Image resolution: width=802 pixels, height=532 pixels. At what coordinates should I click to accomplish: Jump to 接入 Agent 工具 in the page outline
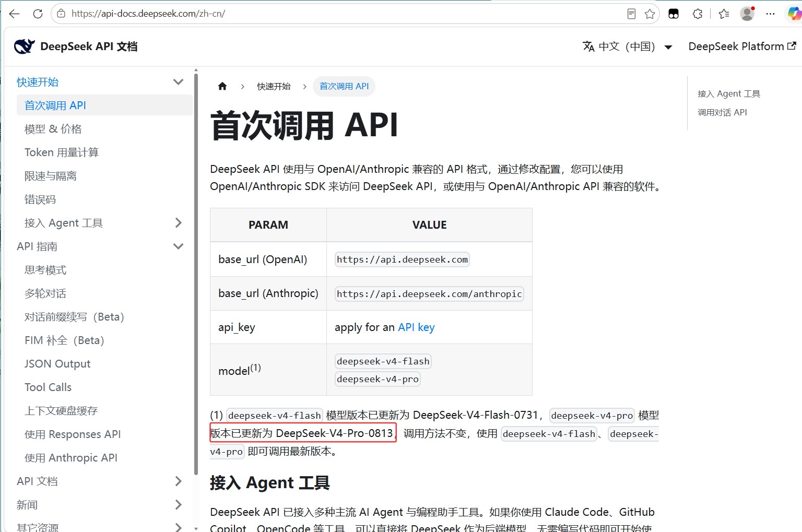pos(729,94)
